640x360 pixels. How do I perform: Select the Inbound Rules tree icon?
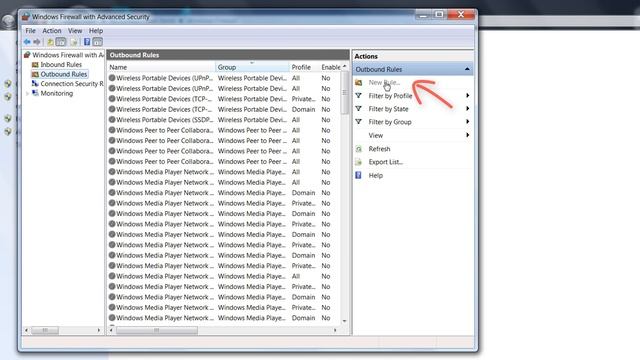pos(35,64)
